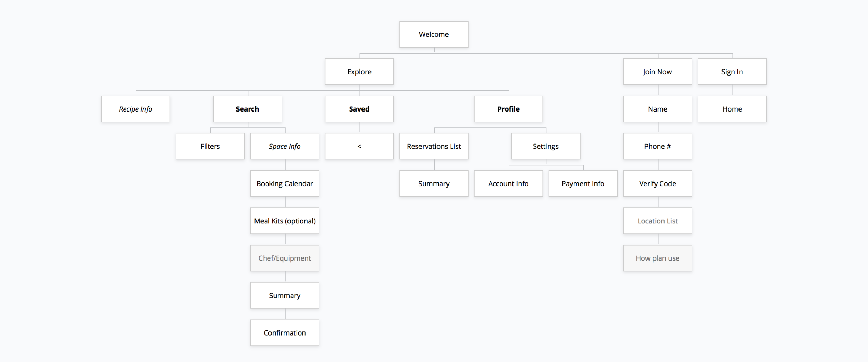Select the Explore box
The image size is (868, 362).
(x=359, y=72)
